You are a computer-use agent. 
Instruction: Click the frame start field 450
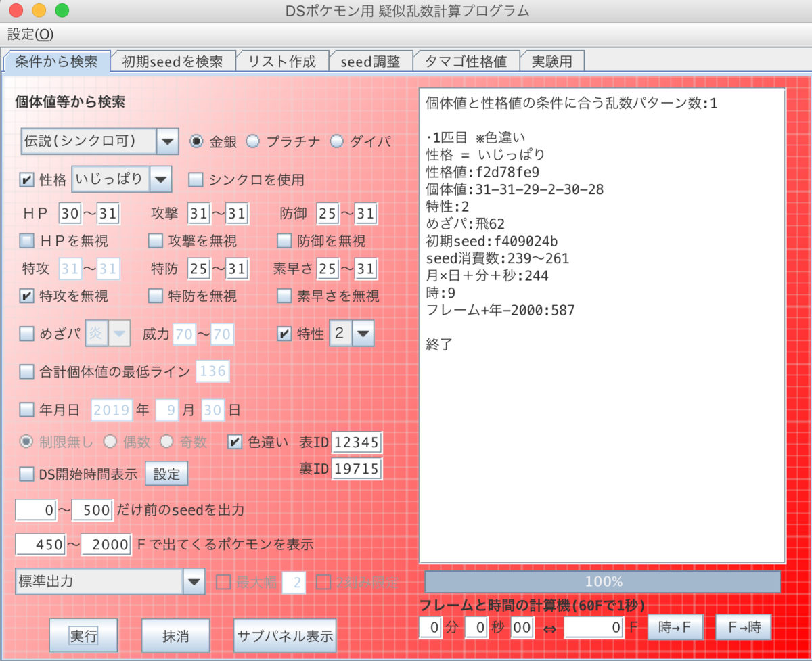(41, 545)
